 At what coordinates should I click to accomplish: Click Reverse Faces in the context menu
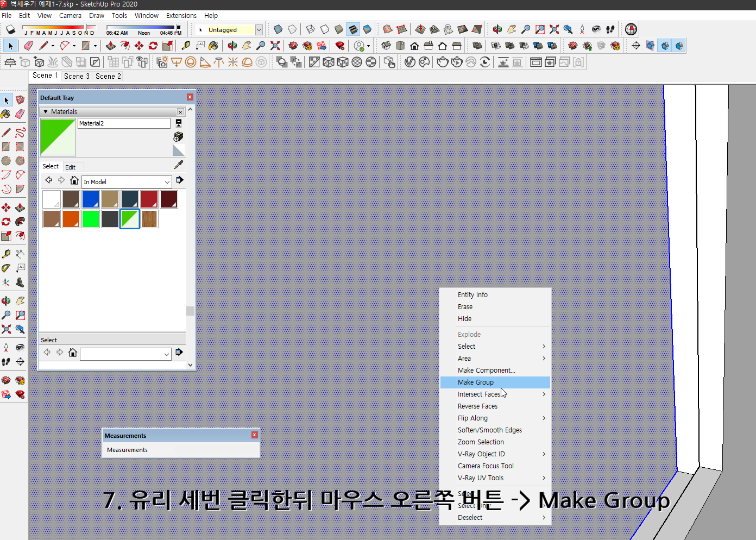[477, 406]
